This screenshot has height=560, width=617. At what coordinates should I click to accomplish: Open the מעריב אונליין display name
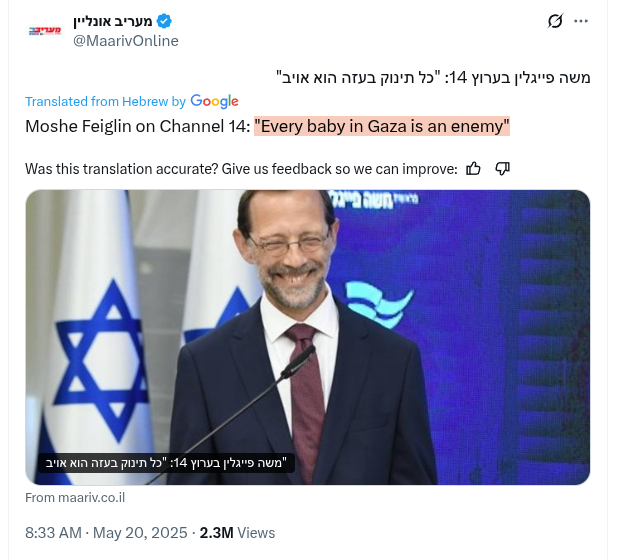coord(111,21)
